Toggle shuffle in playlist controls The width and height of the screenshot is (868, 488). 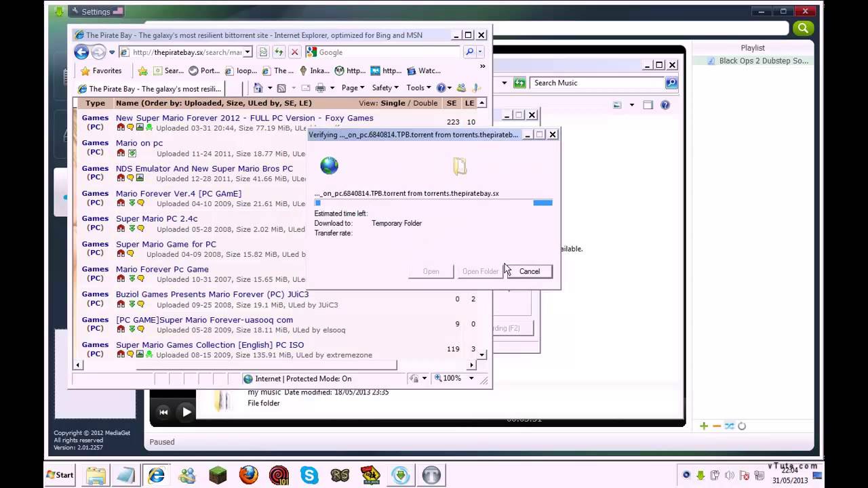click(729, 426)
